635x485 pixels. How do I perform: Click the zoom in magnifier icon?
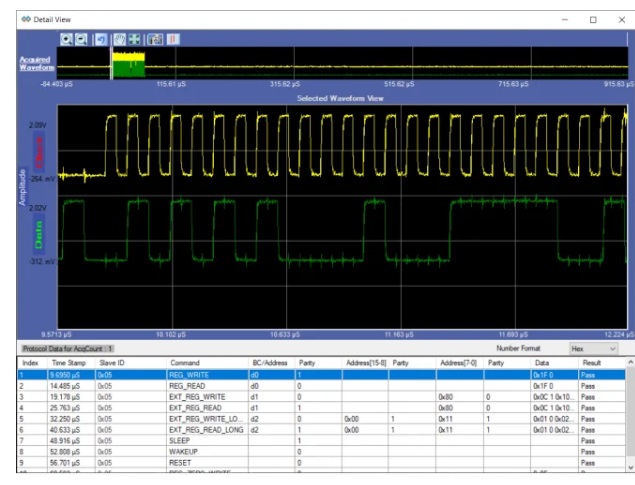66,39
